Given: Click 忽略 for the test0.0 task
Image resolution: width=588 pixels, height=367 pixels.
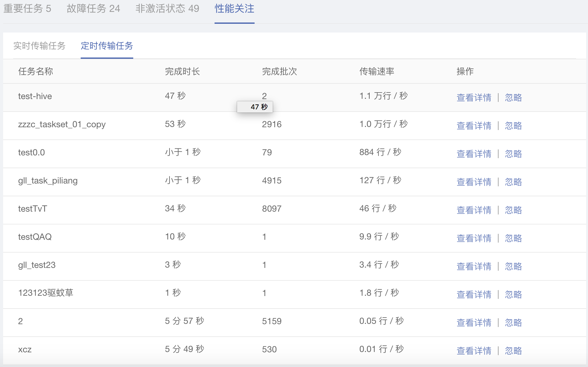Looking at the screenshot, I should [x=513, y=154].
